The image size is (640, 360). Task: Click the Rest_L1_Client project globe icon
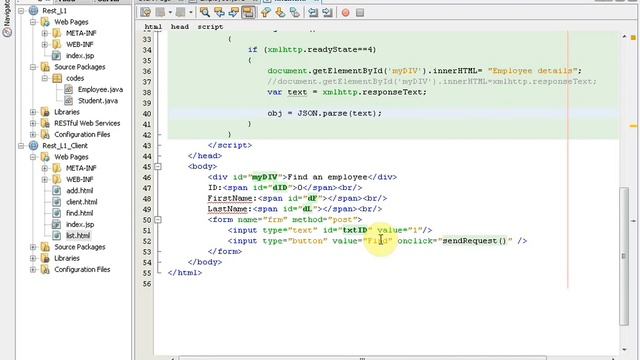coord(33,146)
